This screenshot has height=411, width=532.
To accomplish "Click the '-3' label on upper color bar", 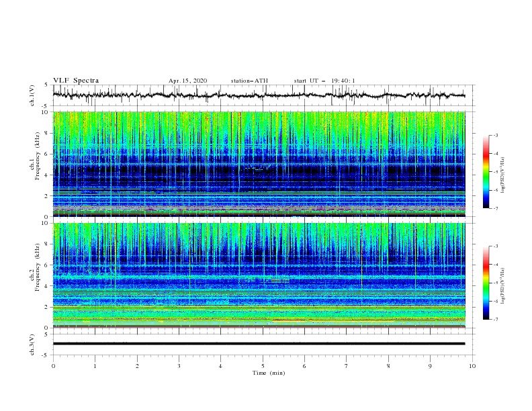I will [x=495, y=135].
